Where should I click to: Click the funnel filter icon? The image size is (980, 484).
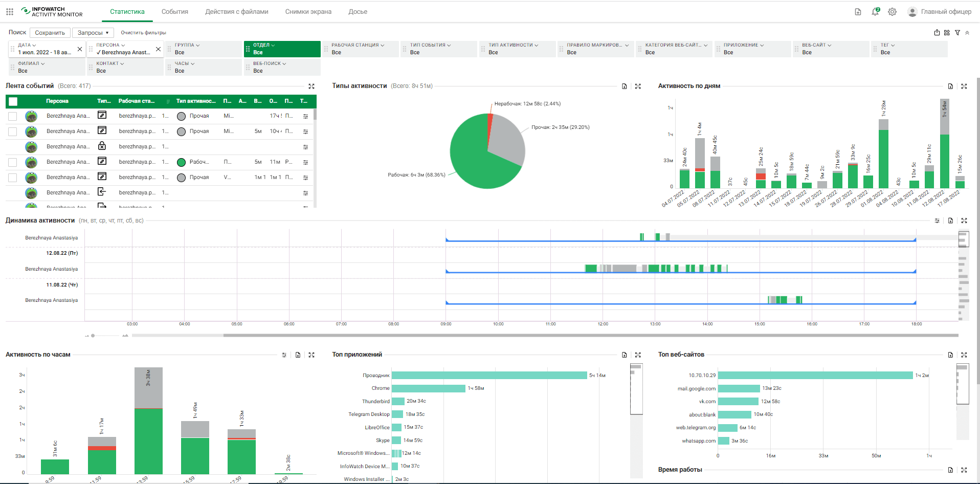point(957,33)
